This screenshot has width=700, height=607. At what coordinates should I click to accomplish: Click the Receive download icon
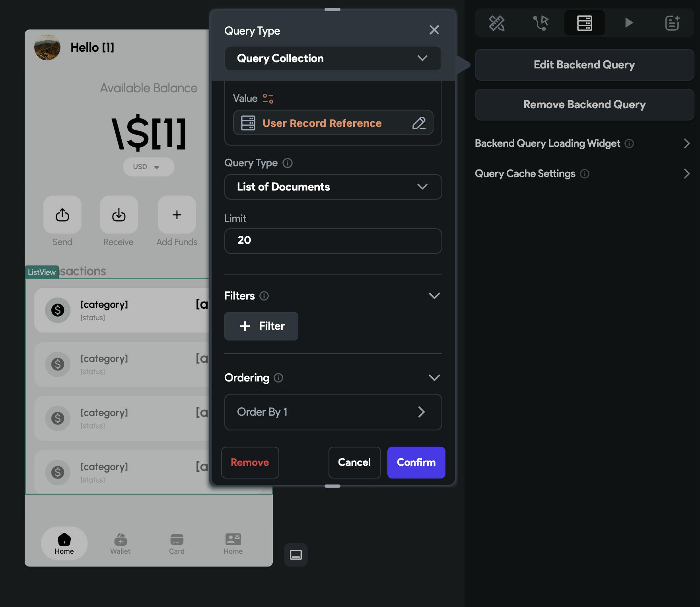[x=119, y=215]
